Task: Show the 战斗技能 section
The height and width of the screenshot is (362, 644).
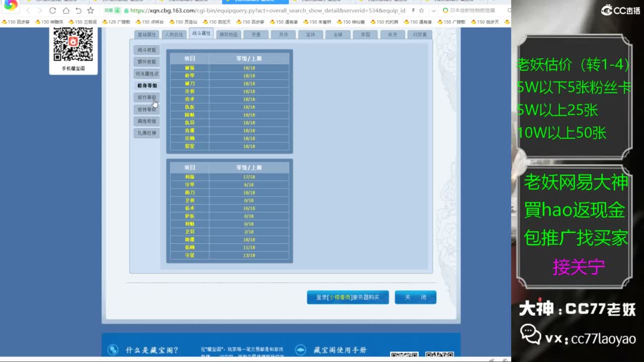Action: pos(147,50)
